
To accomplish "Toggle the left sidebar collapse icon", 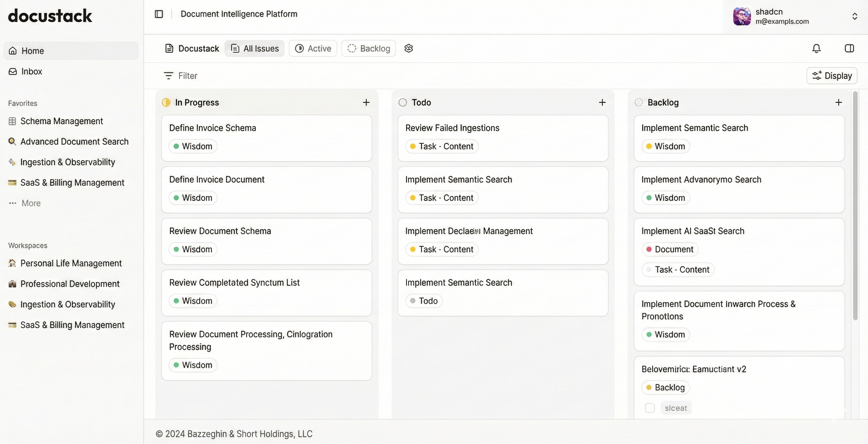I will tap(158, 14).
